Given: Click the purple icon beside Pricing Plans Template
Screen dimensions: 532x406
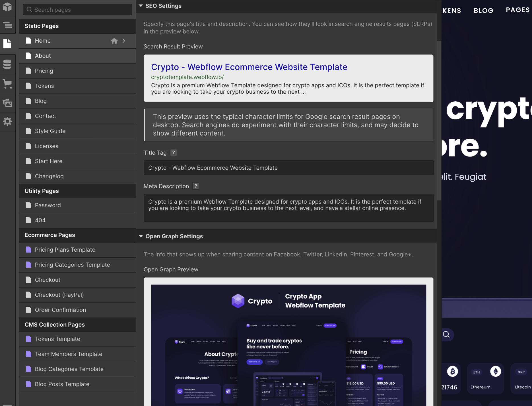Looking at the screenshot, I should click(x=28, y=250).
